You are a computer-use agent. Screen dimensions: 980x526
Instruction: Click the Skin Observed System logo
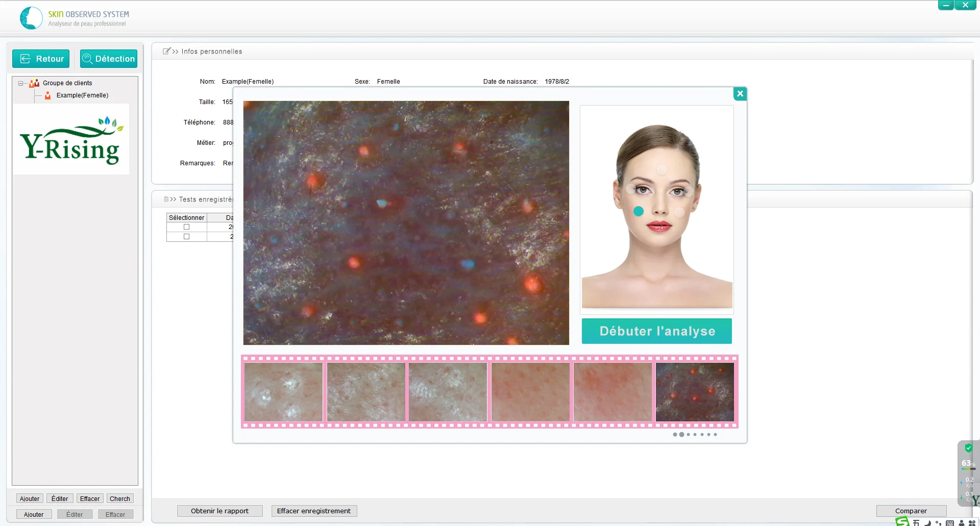click(31, 18)
